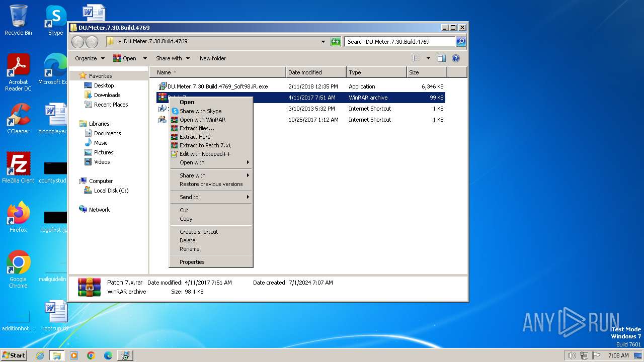The height and width of the screenshot is (362, 644).
Task: Choose Open in the context menu
Action: coord(211,102)
